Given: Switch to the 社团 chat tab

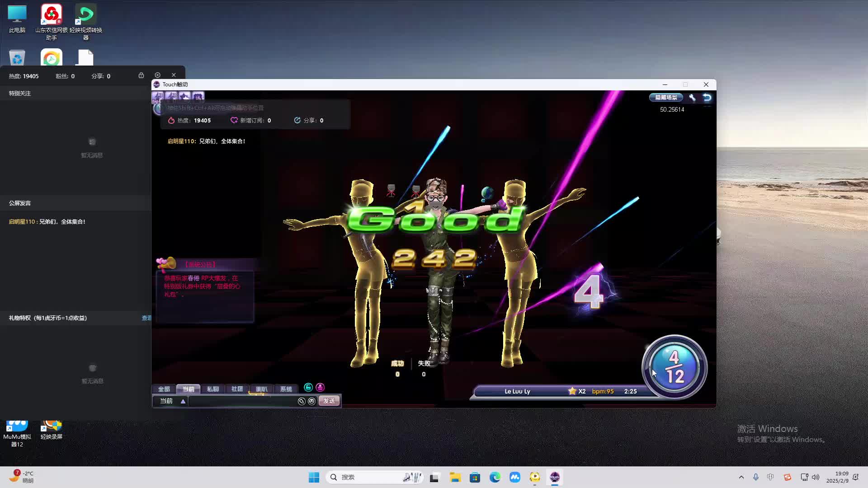Looking at the screenshot, I should tap(237, 389).
